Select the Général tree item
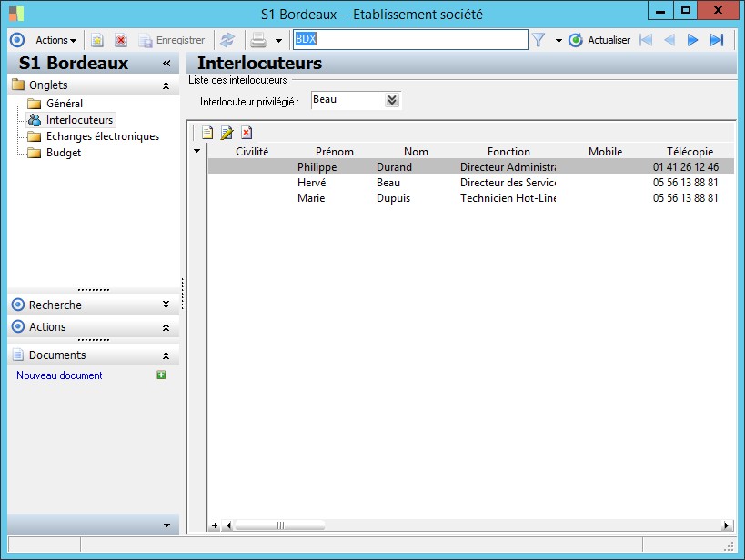The width and height of the screenshot is (745, 560). coord(64,104)
